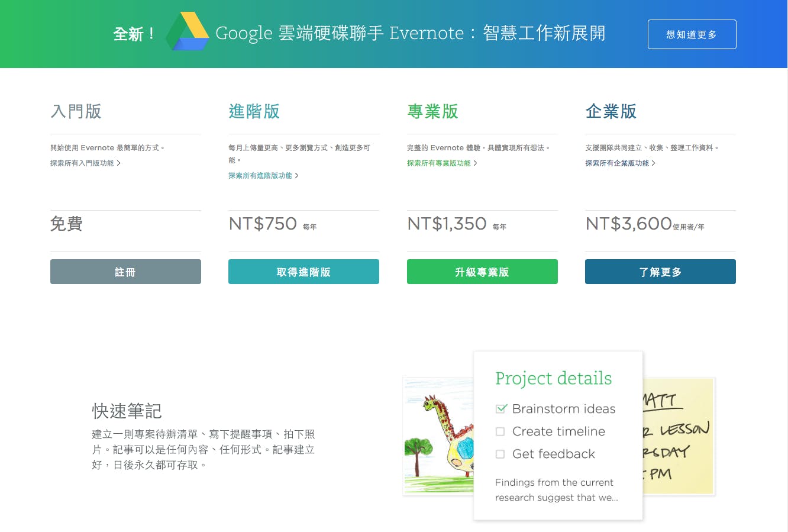
Task: Click the 企業版 plan heading
Action: coord(611,111)
